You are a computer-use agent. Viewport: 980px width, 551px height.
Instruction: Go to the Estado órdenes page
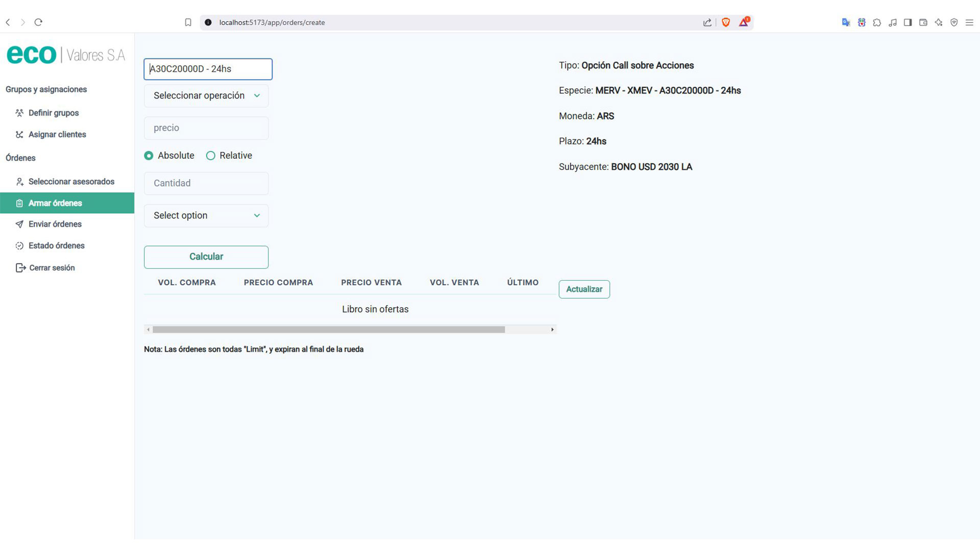[x=56, y=246]
